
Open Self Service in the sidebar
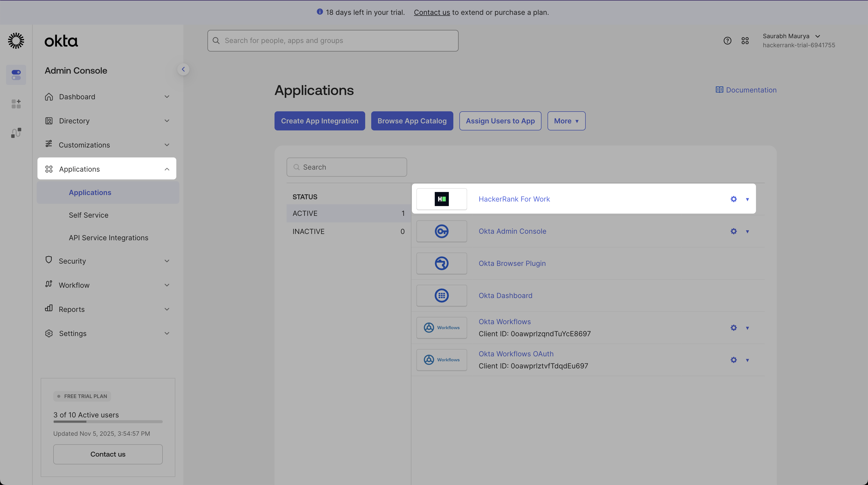(88, 215)
